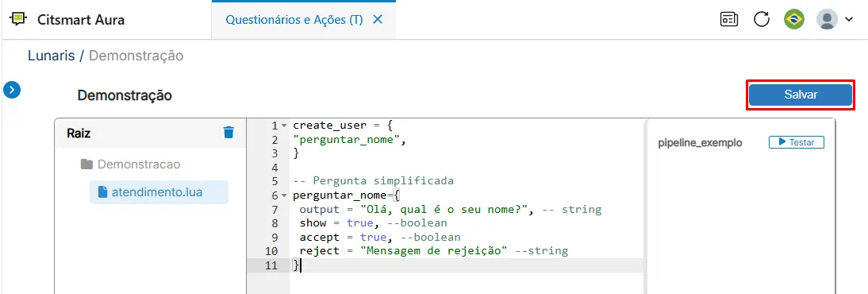Click the "Mensagem de rejeição" string
The height and width of the screenshot is (294, 868).
click(x=434, y=251)
